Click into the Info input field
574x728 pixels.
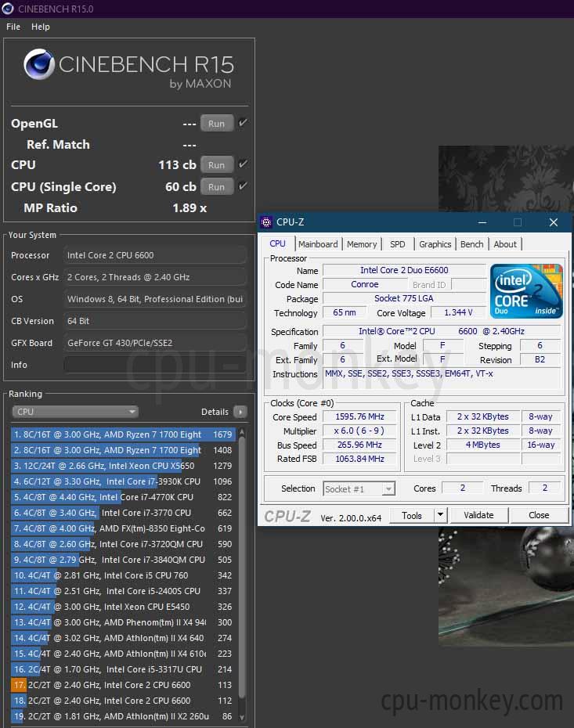point(154,365)
